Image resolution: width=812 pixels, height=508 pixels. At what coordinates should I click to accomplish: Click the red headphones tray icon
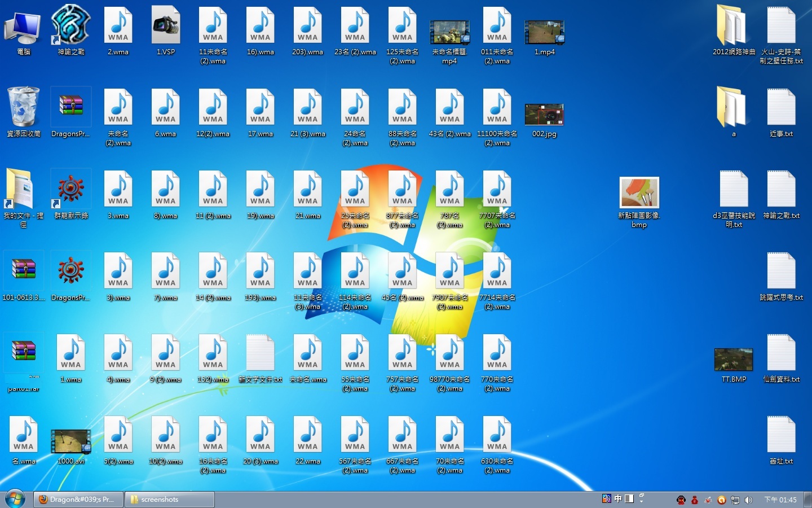[681, 500]
